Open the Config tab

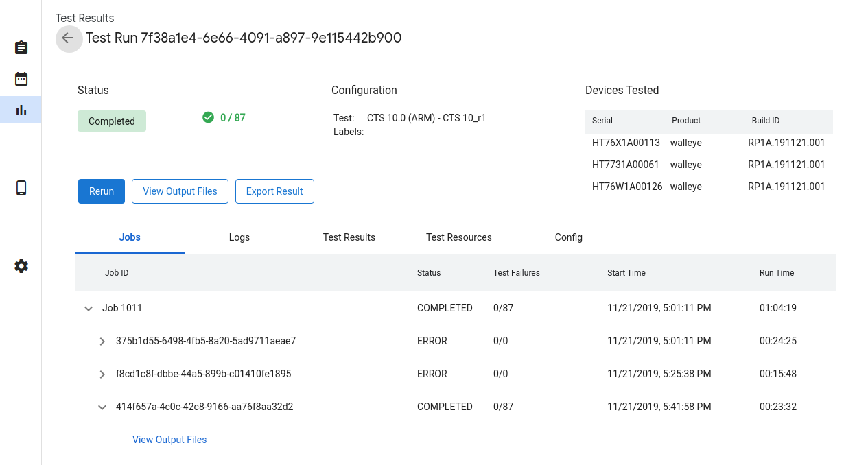click(x=569, y=237)
